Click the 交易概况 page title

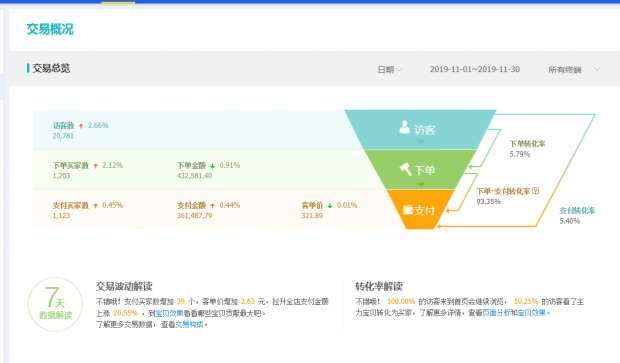pos(50,29)
